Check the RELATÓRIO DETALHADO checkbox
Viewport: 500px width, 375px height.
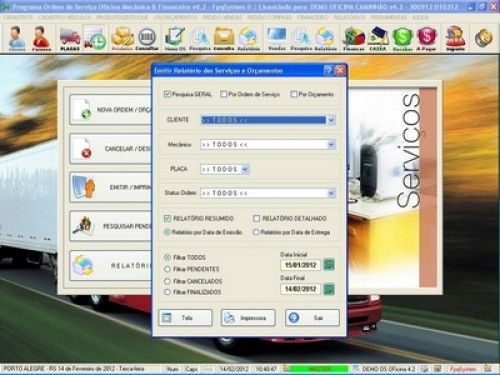click(256, 218)
